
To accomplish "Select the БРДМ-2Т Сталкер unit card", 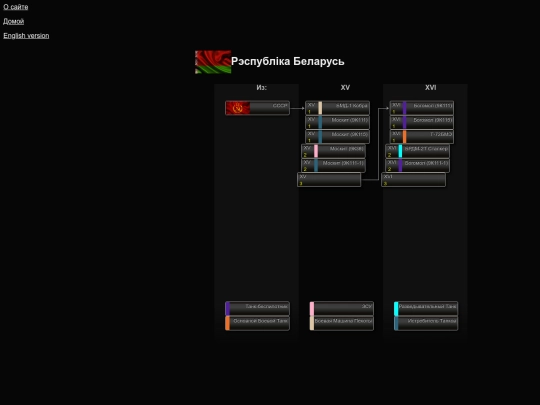I will [x=418, y=151].
